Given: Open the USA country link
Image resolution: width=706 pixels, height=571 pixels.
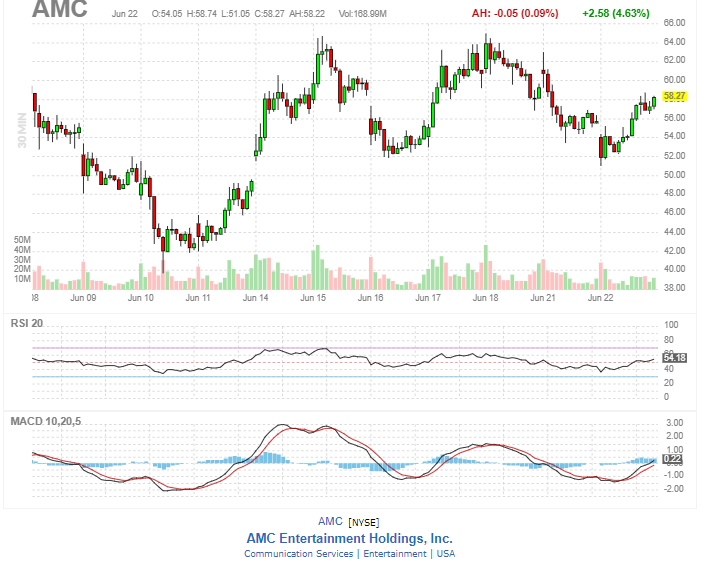Looking at the screenshot, I should [446, 554].
